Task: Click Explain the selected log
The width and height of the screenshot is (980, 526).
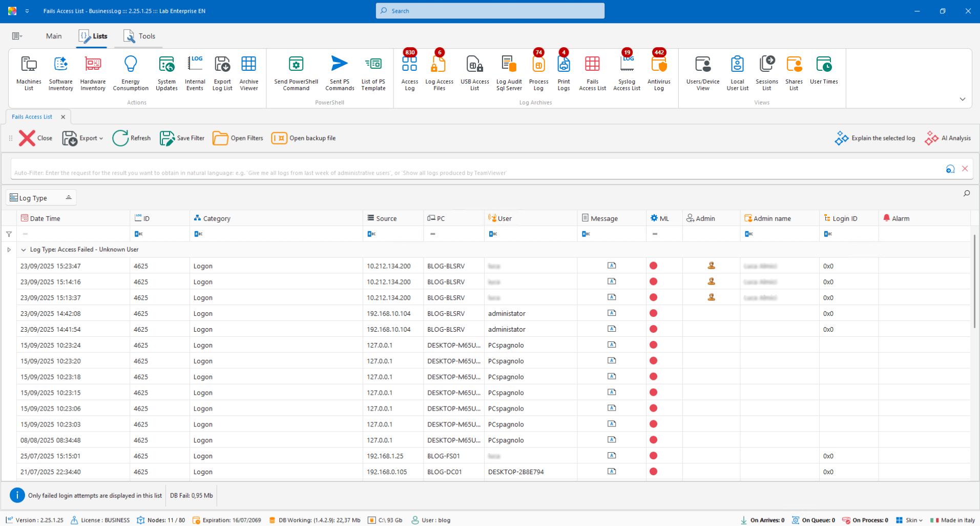Action: click(875, 138)
